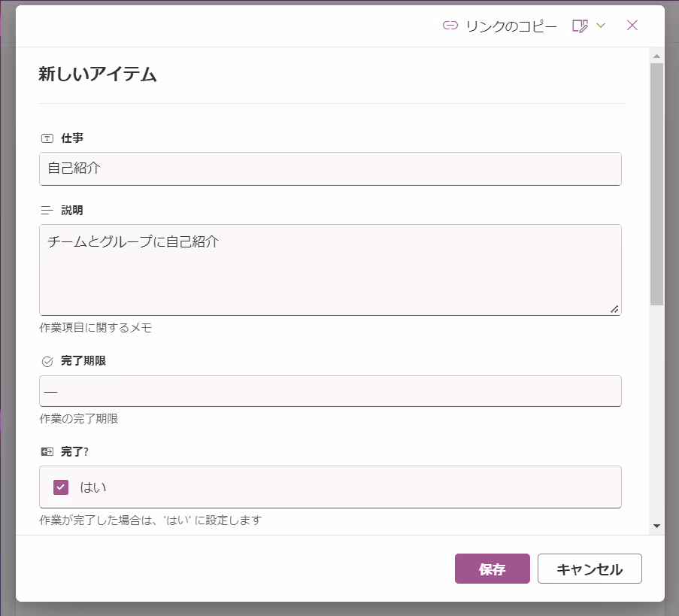Click the yes/no icon beside 完了?

pos(47,452)
